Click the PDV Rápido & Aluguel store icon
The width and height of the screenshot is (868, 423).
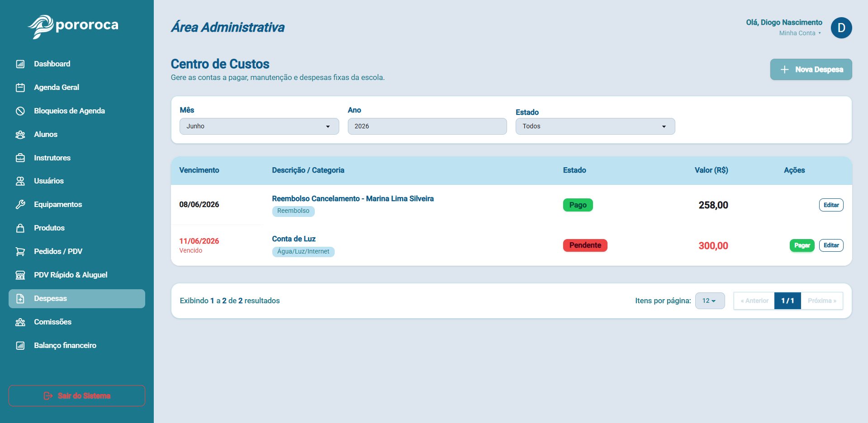click(20, 275)
